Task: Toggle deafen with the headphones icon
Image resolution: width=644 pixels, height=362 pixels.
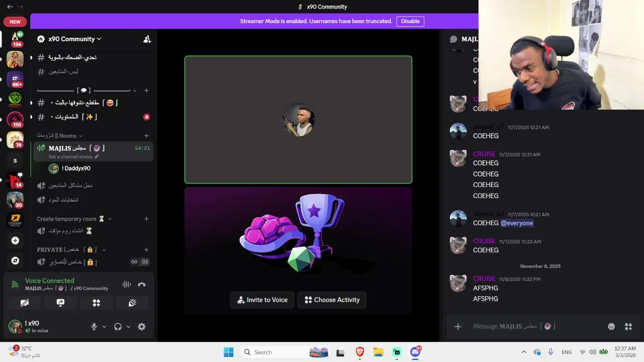Action: tap(118, 327)
